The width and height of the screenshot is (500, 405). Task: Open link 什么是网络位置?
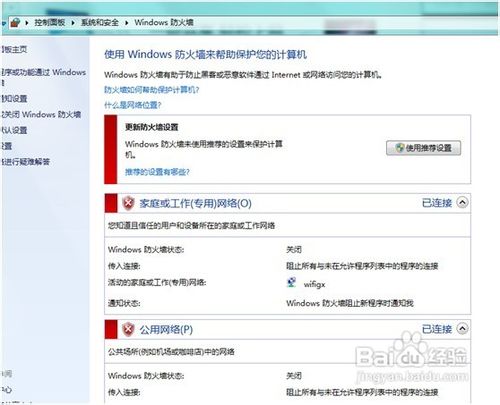pyautogui.click(x=133, y=105)
